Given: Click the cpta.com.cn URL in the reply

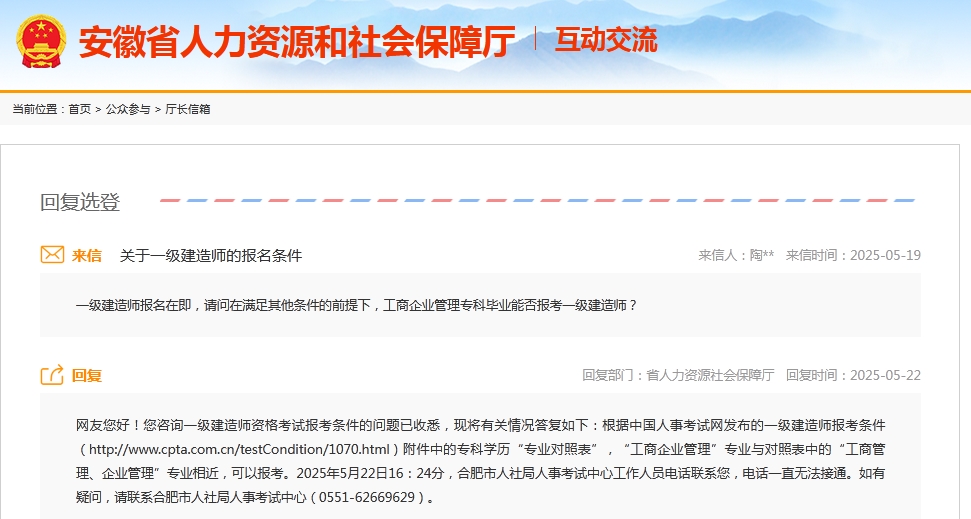Looking at the screenshot, I should tap(239, 449).
